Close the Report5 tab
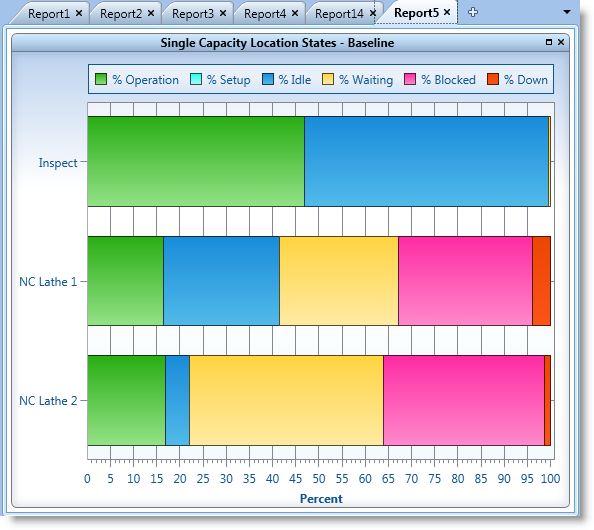Viewport: 594px width, 530px height. (x=447, y=13)
